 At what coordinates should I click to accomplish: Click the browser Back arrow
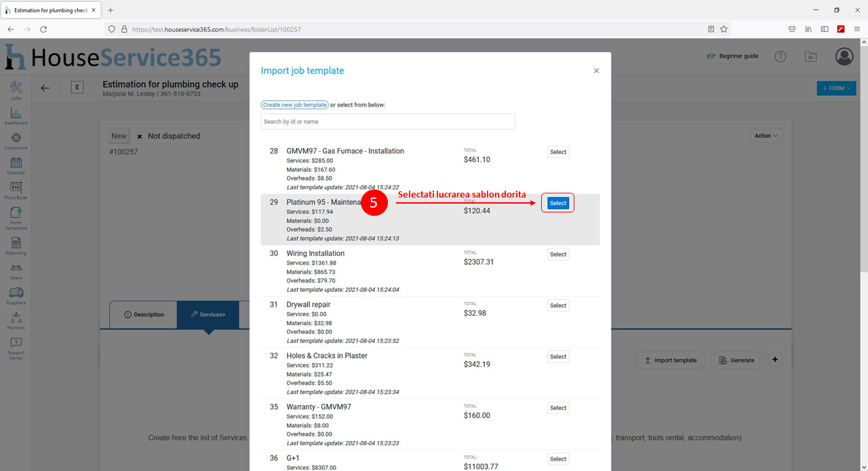tap(11, 29)
